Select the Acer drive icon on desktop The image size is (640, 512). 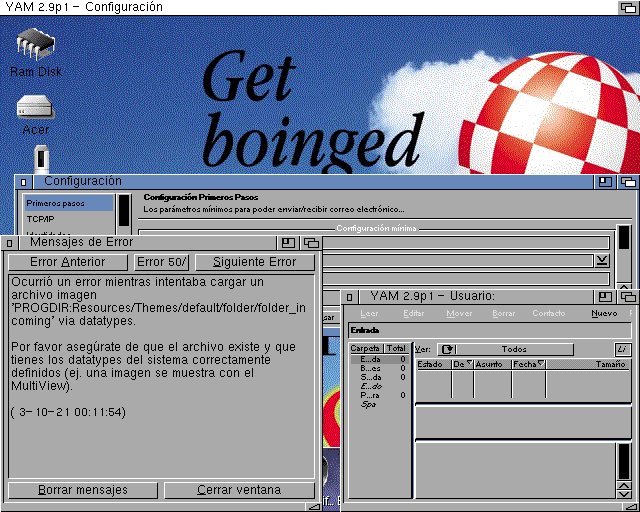point(35,115)
